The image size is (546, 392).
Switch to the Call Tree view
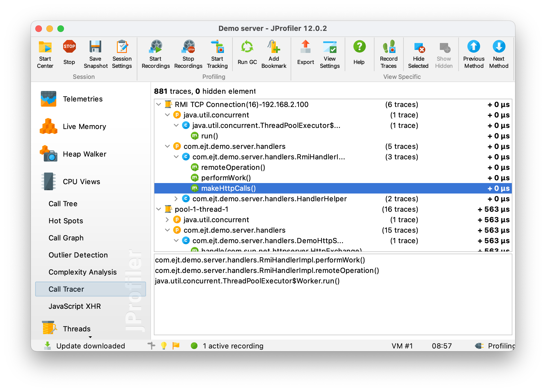point(63,204)
